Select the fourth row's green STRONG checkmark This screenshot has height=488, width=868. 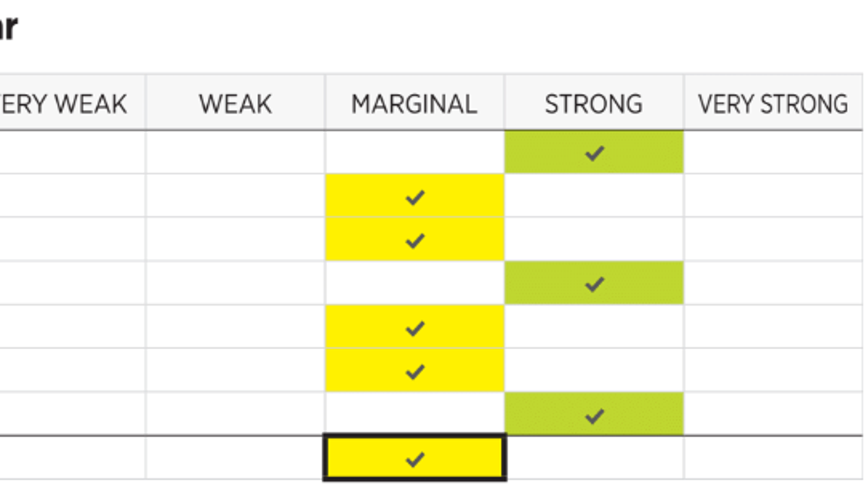595,284
